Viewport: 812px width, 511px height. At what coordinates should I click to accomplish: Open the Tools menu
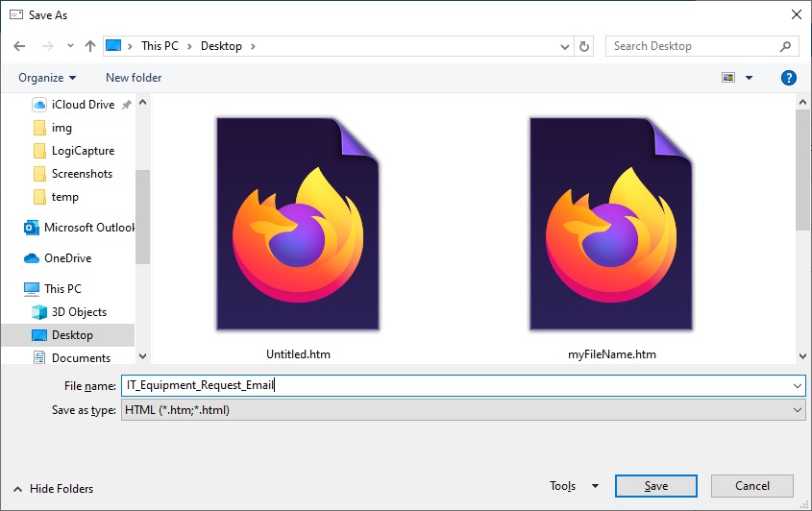point(574,486)
